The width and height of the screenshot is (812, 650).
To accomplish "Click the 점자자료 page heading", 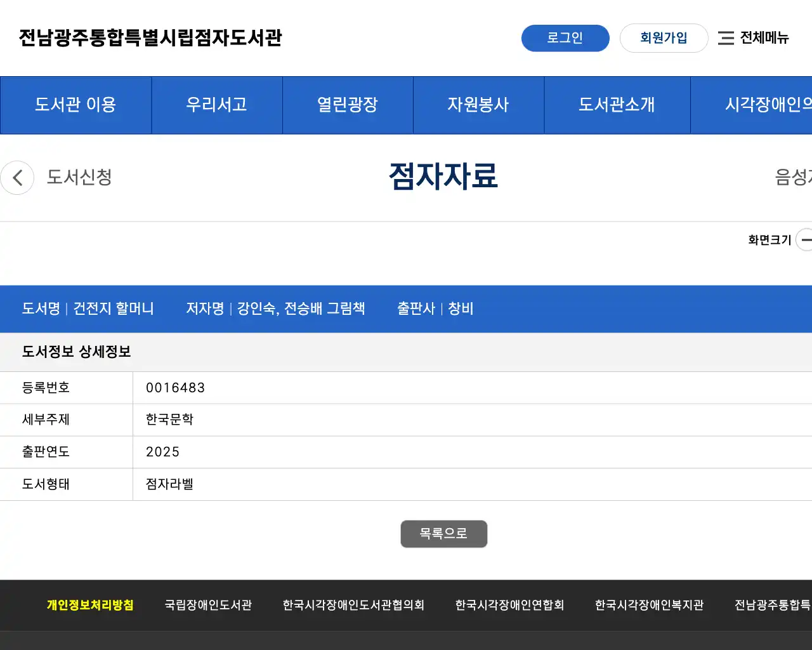I will tap(443, 176).
